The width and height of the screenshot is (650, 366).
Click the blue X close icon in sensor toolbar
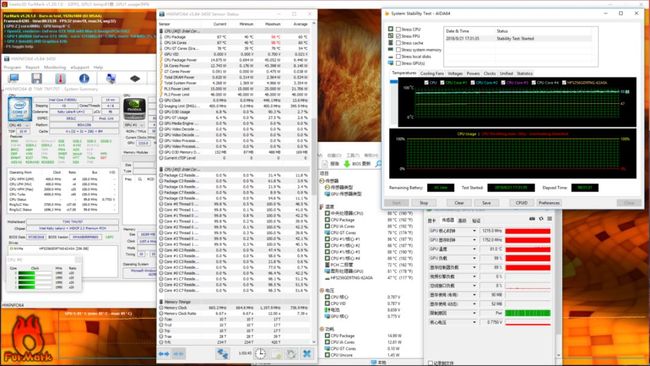[307, 354]
